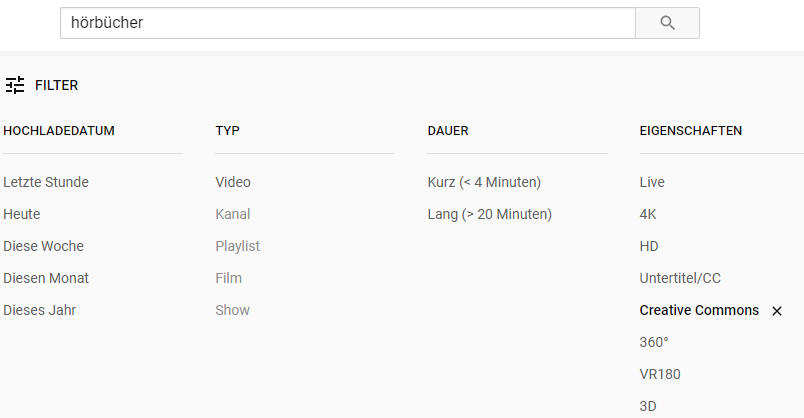Open the filter sliders icon
The height and width of the screenshot is (418, 804).
click(x=15, y=86)
